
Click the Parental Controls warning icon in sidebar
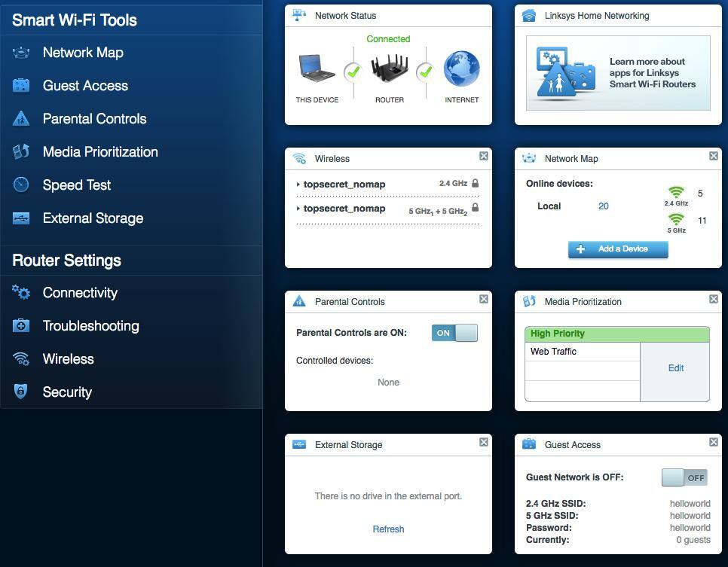(21, 119)
